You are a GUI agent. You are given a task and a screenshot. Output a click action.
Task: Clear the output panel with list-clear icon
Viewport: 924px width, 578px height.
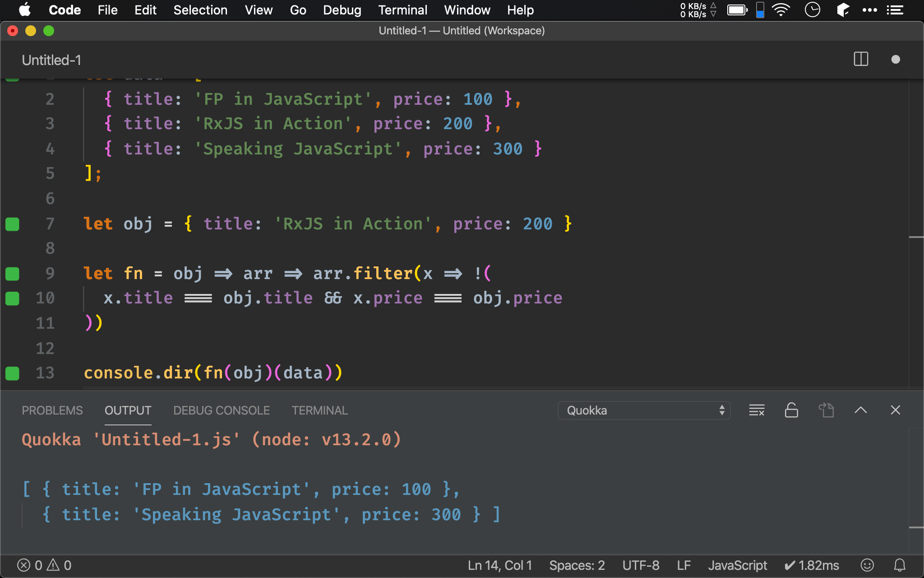[x=757, y=410]
